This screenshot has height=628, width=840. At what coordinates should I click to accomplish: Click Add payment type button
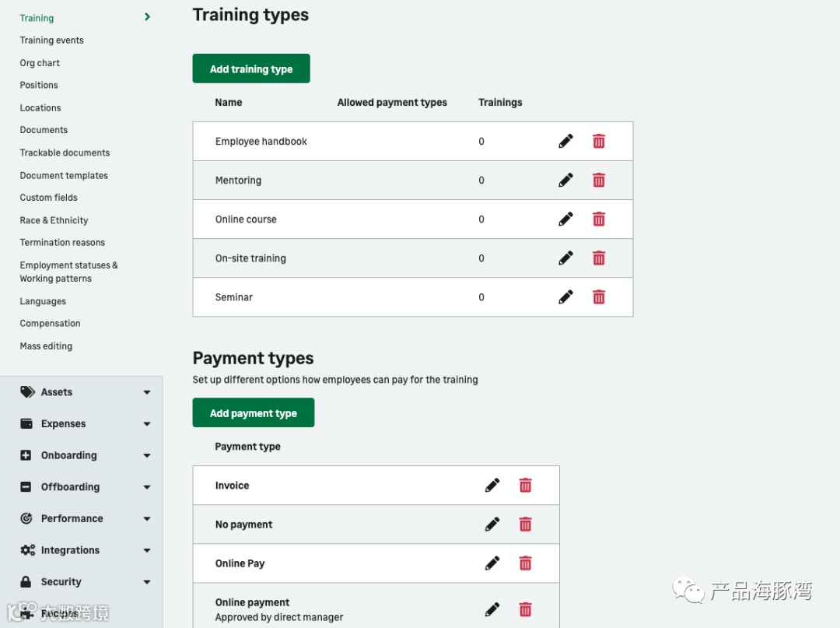point(254,413)
